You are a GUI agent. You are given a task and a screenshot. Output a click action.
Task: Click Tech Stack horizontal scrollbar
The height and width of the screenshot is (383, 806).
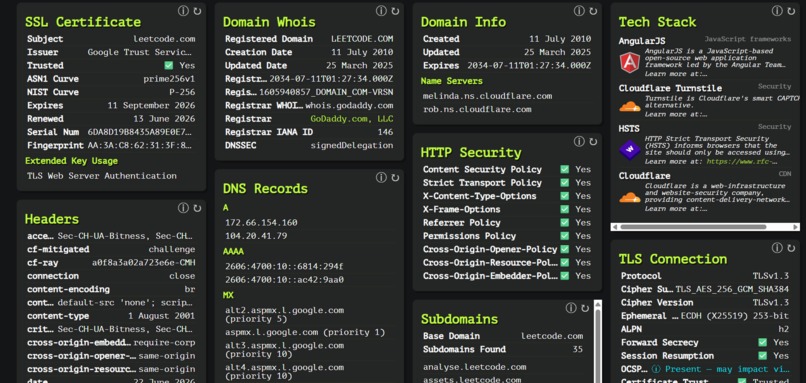[693, 227]
